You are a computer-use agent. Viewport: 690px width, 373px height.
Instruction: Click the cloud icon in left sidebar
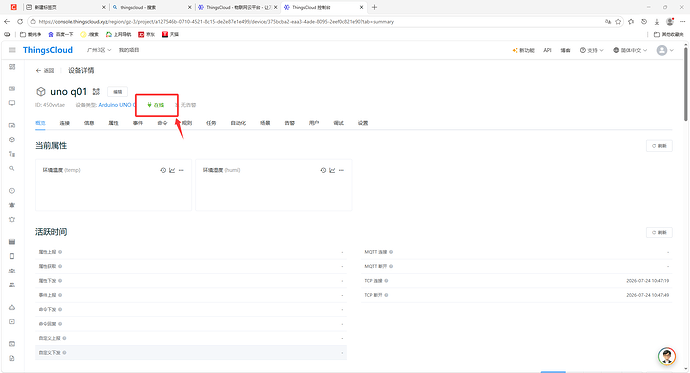12,307
